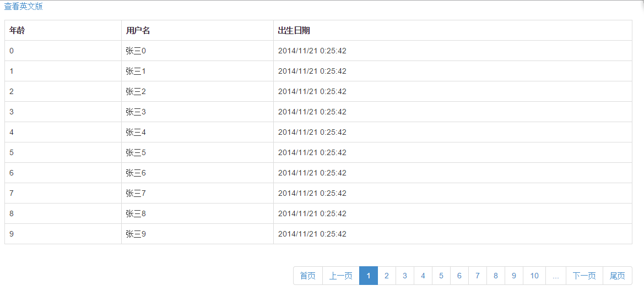
Task: Jump to page 8
Action: point(496,276)
